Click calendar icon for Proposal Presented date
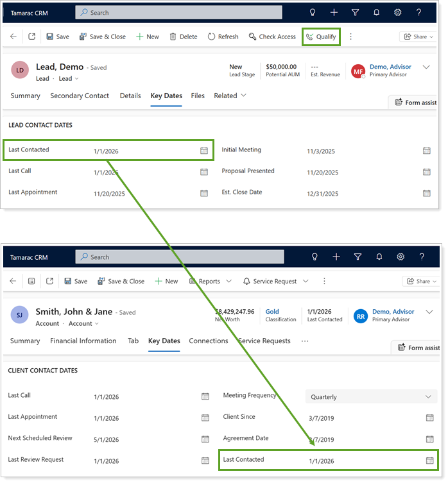Screen dimensions: 448x483 [x=427, y=172]
